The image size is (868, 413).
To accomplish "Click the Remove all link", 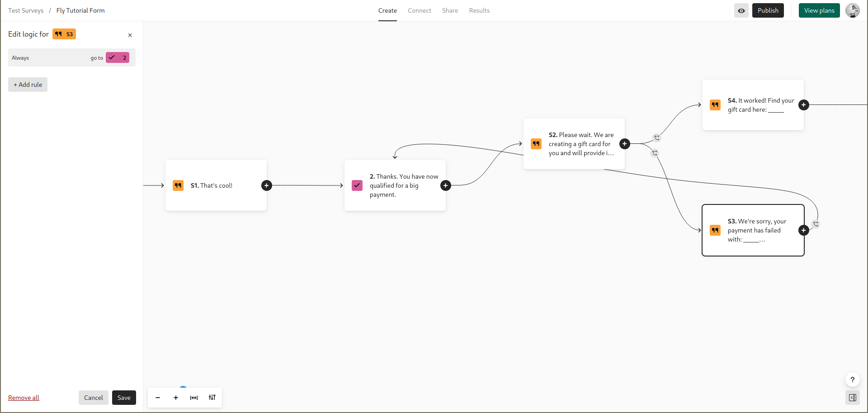I will coord(24,398).
